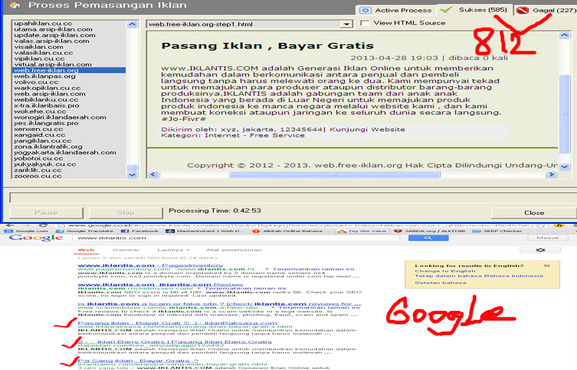This screenshot has width=577, height=370.
Task: Select valasiklan.cu.cc in the list
Action: pos(43,53)
